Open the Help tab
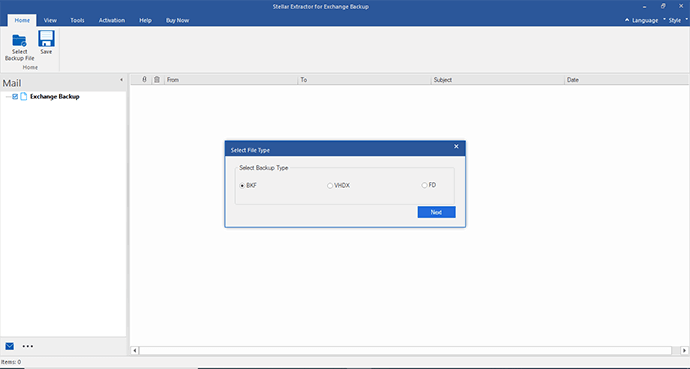The image size is (690, 369). tap(145, 20)
